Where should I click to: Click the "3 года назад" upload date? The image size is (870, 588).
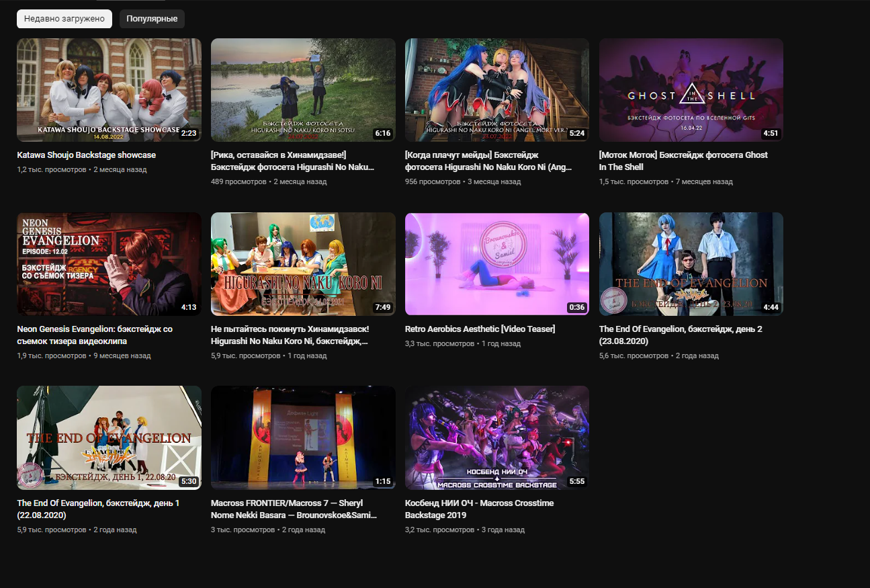[x=503, y=530]
